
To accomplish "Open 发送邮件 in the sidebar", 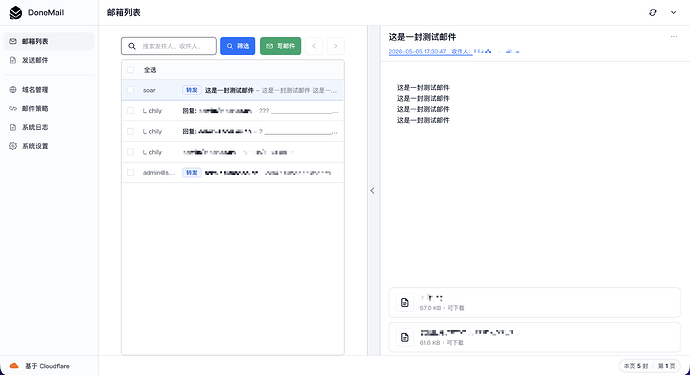I will (x=49, y=60).
